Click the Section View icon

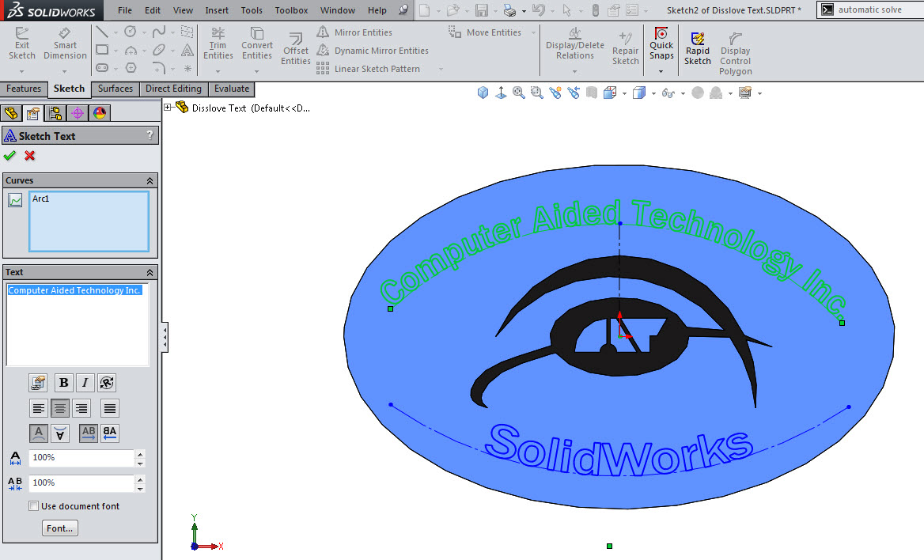click(592, 93)
